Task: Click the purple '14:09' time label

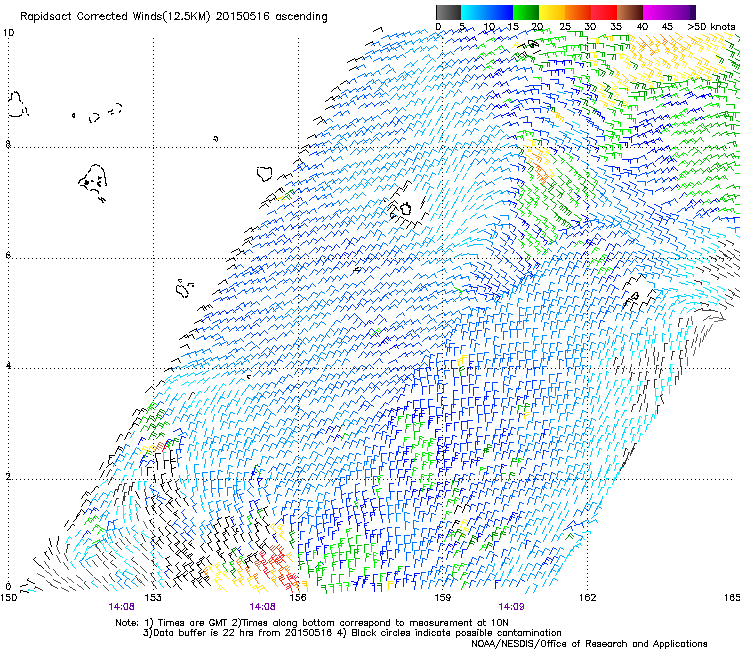Action: coord(511,607)
